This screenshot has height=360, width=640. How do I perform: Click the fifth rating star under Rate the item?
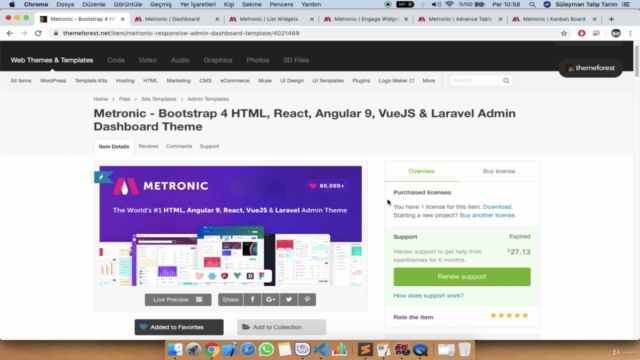point(525,316)
